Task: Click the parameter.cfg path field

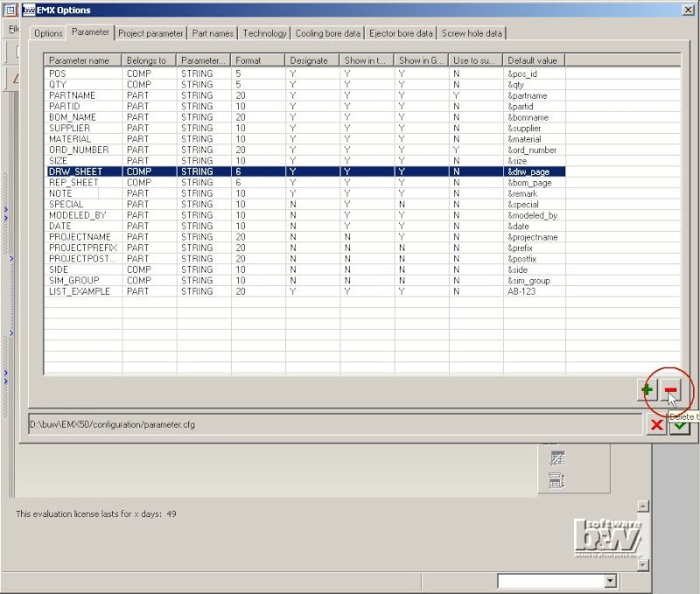Action: [335, 424]
